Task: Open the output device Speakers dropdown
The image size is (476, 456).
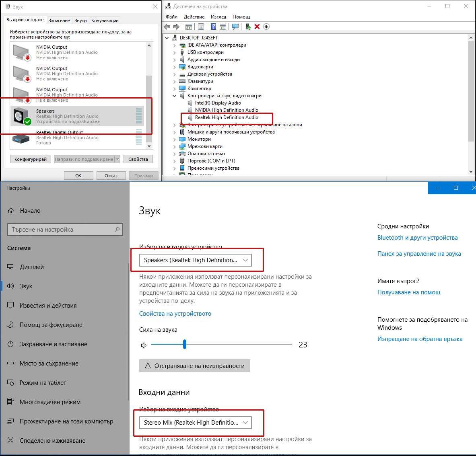Action: 196,260
